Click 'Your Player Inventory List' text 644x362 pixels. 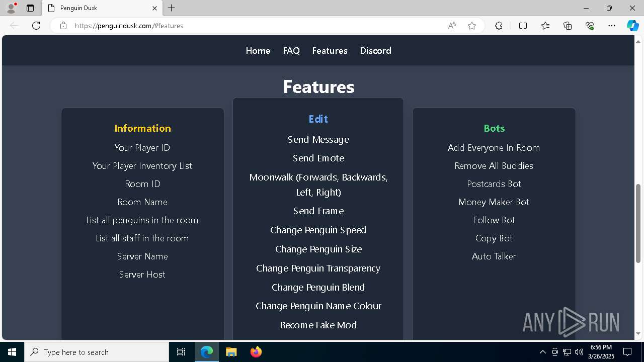tap(142, 166)
